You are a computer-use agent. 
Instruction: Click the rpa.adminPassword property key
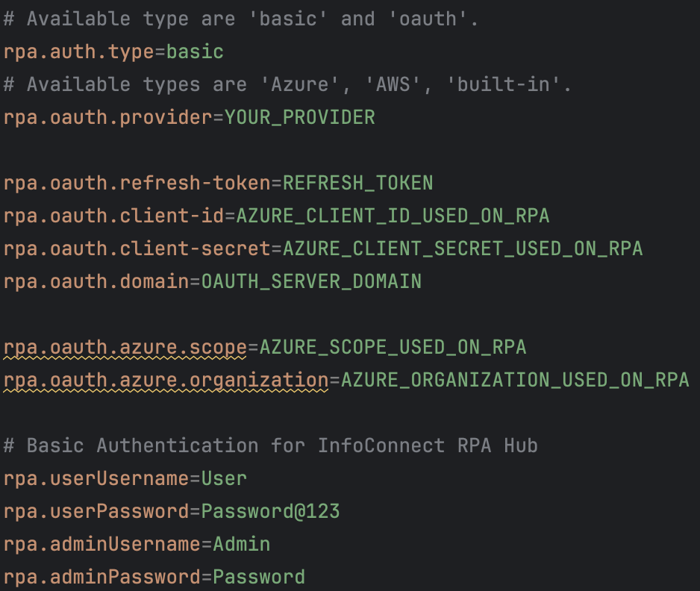[x=101, y=577]
